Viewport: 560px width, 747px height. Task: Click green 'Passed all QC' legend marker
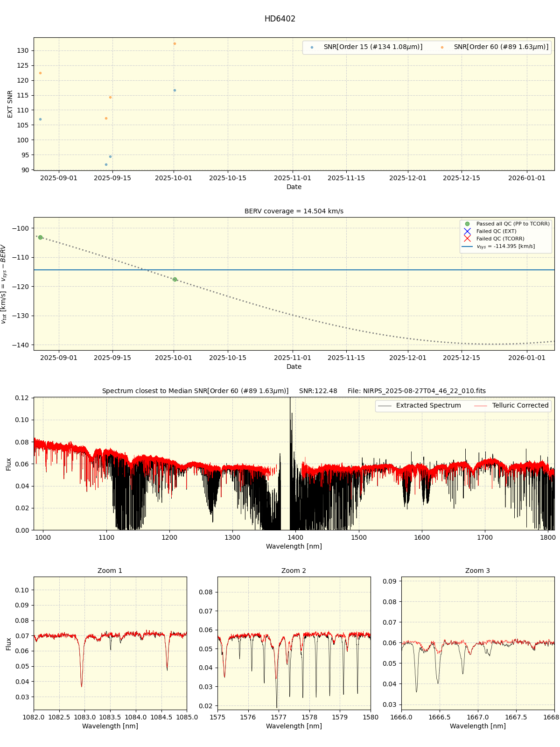[x=467, y=224]
